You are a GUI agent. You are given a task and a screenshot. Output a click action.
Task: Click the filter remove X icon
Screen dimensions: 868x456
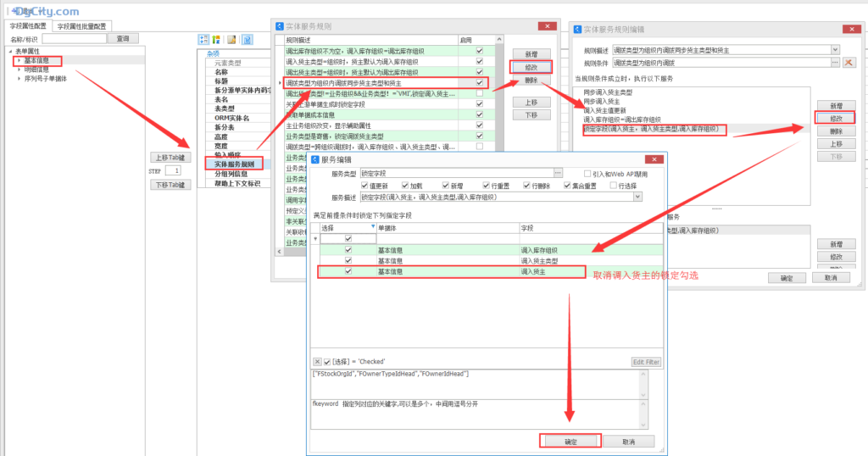[x=317, y=362]
